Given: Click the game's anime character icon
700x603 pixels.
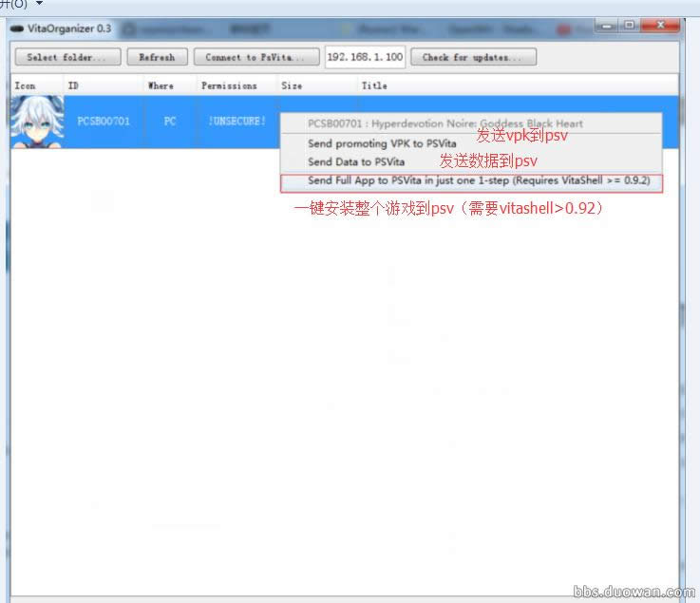Looking at the screenshot, I should (36, 122).
